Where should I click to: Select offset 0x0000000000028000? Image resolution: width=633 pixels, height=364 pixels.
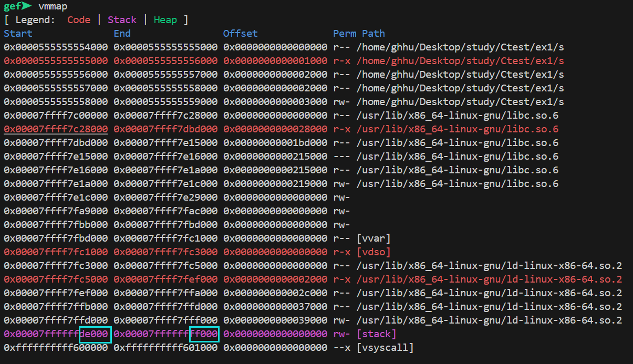coord(275,129)
